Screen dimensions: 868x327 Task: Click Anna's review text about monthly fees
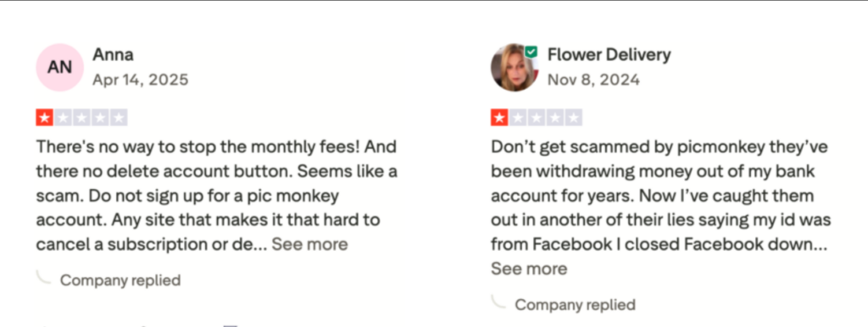216,196
